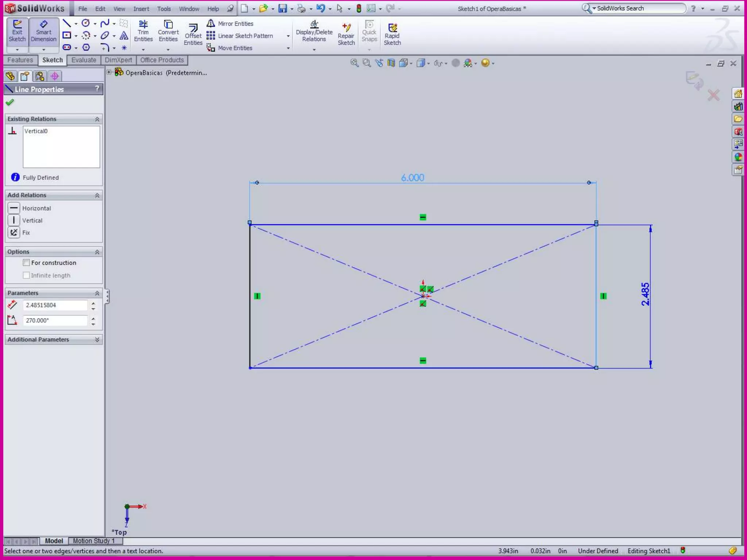Open the Linear Sketch Pattern dropdown arrow

(x=288, y=36)
